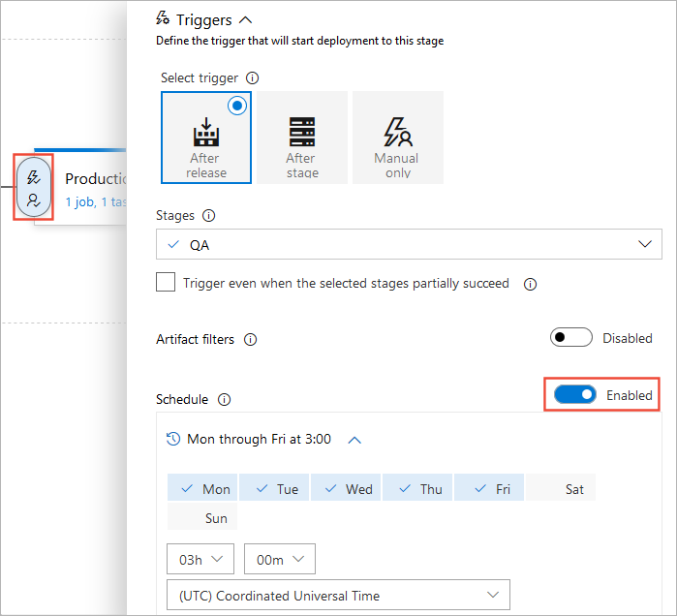Check Trigger even when stages partially succeed

tap(166, 282)
